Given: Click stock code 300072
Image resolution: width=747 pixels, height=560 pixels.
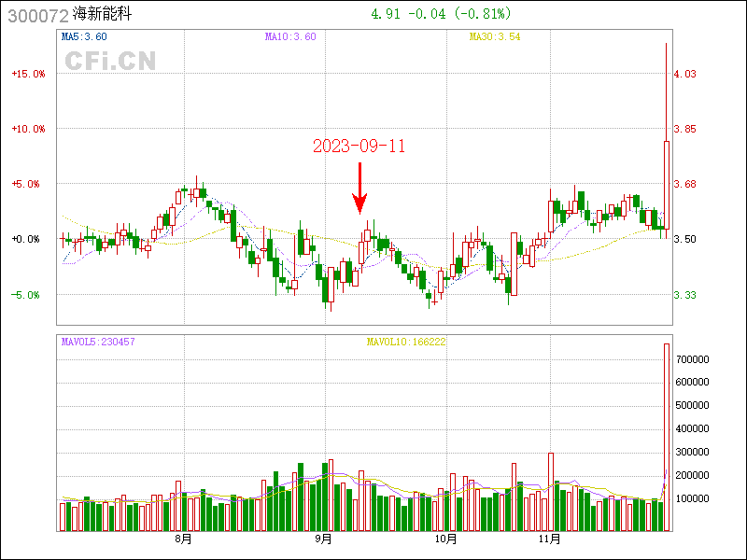Looking at the screenshot, I should (35, 16).
